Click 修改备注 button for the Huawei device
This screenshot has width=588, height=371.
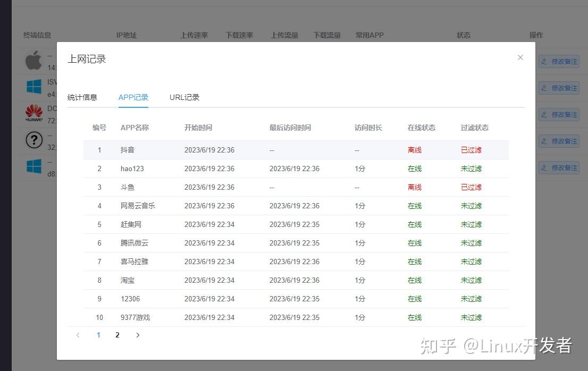pyautogui.click(x=559, y=115)
